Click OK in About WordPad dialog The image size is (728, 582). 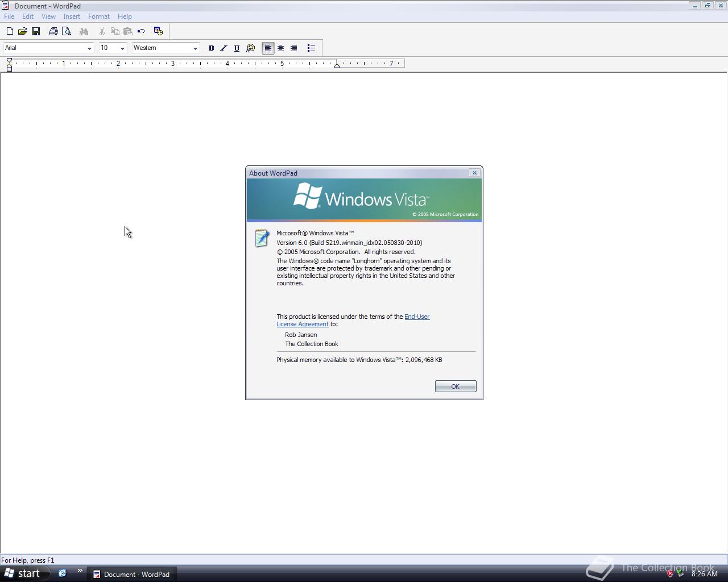pyautogui.click(x=456, y=386)
